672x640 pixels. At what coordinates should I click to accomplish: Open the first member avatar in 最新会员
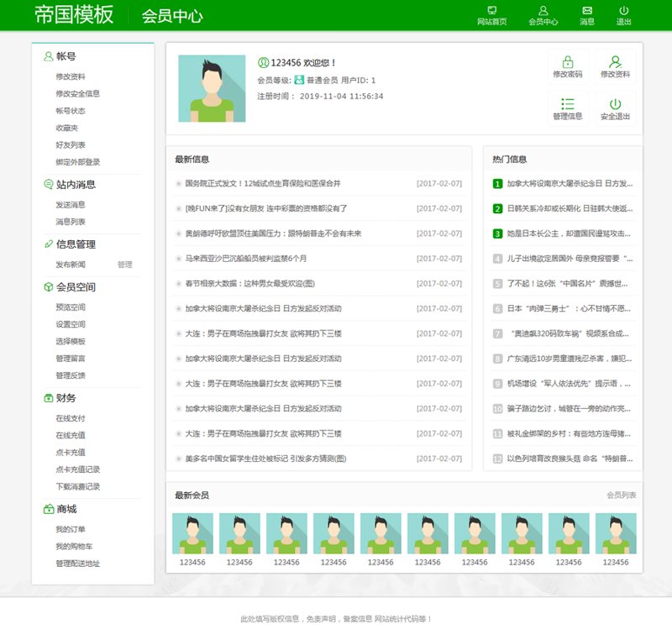coord(192,533)
